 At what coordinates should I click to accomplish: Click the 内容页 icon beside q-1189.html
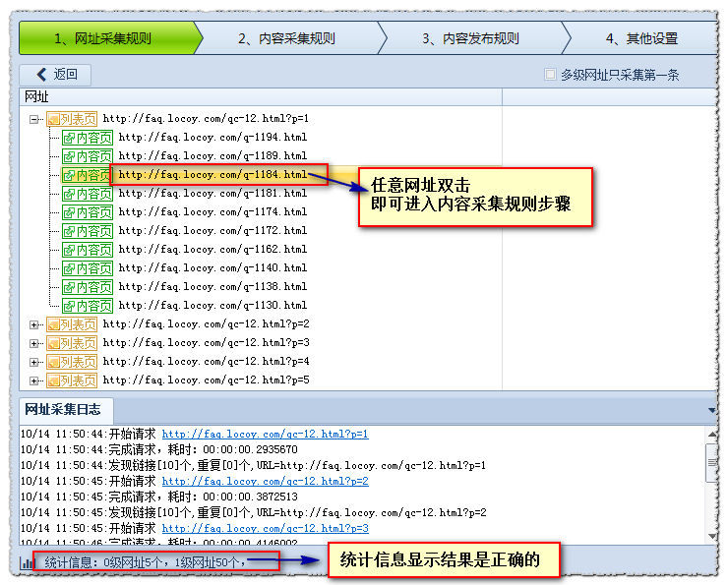coord(88,156)
